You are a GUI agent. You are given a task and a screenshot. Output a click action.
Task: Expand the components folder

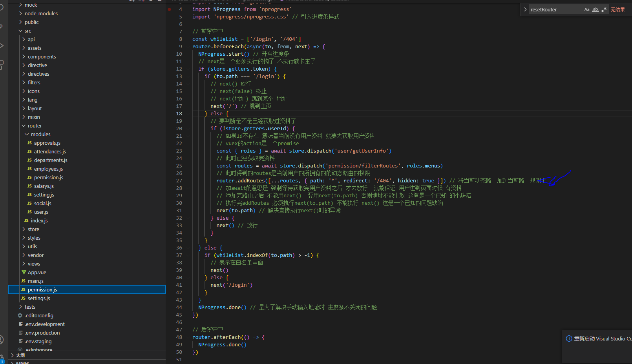[x=24, y=56]
